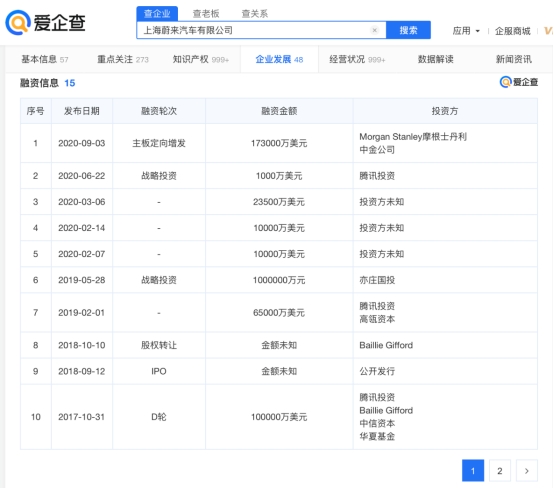Click the 融资轮次 column header
554x489 pixels.
159,111
